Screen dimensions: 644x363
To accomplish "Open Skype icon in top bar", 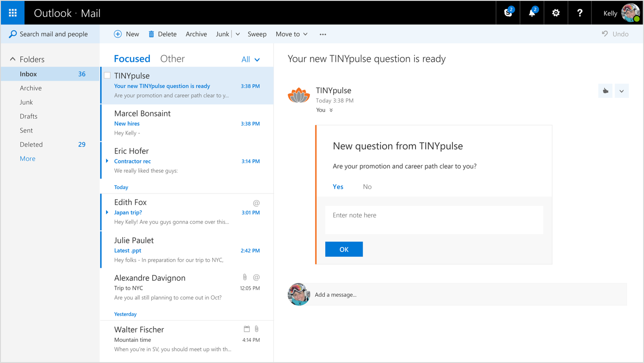I will [x=508, y=13].
